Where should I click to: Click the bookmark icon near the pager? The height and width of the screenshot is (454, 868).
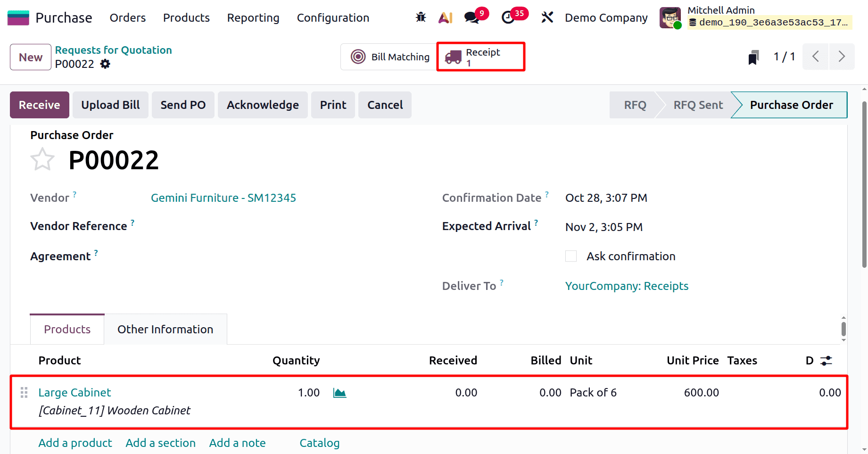coord(753,56)
